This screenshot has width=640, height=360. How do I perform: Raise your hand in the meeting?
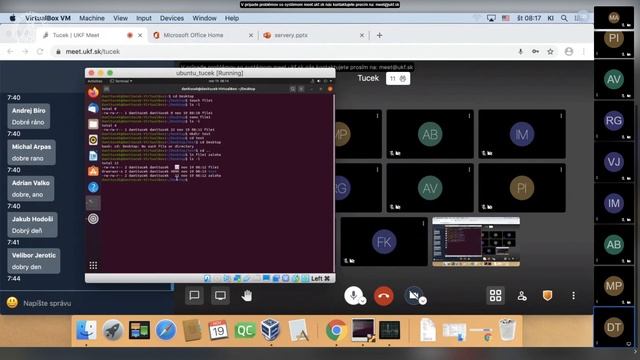[247, 296]
